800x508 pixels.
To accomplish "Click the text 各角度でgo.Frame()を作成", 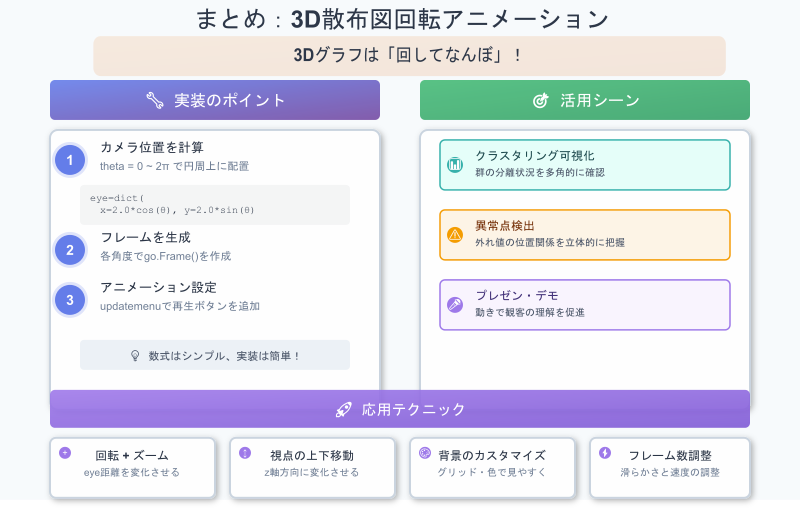I will (165, 256).
